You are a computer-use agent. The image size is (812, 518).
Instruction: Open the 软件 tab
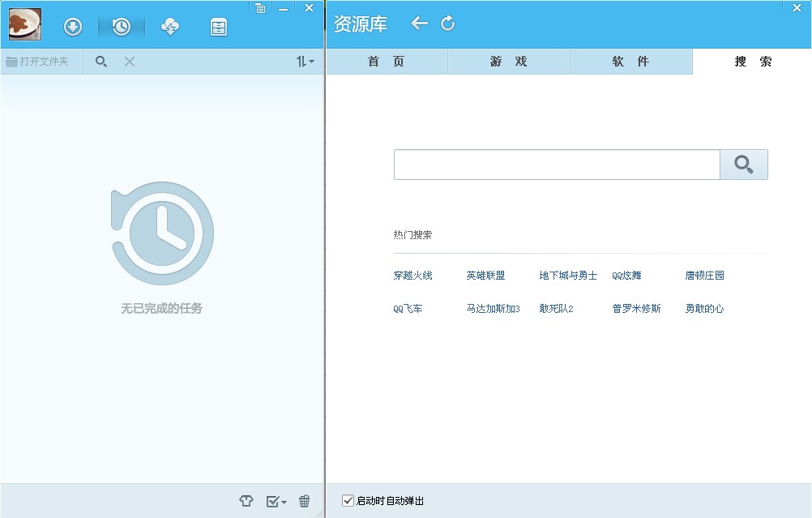[631, 62]
